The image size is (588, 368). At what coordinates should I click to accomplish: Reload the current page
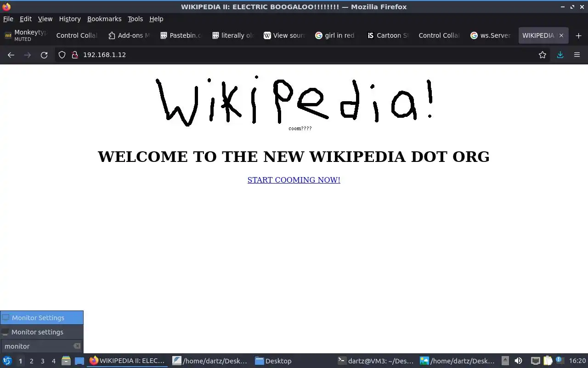pyautogui.click(x=44, y=55)
